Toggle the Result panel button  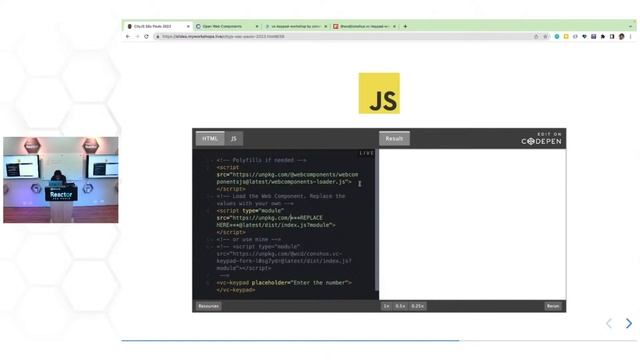click(x=394, y=139)
